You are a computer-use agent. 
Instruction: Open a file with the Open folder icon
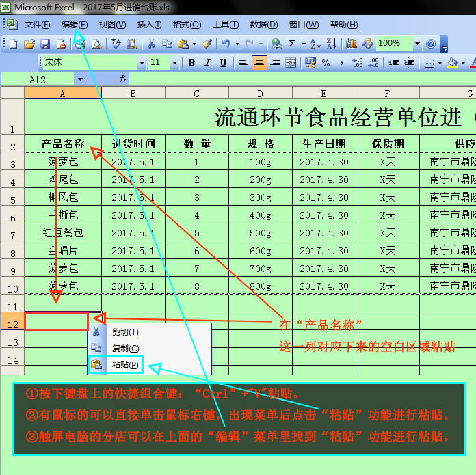click(x=29, y=44)
